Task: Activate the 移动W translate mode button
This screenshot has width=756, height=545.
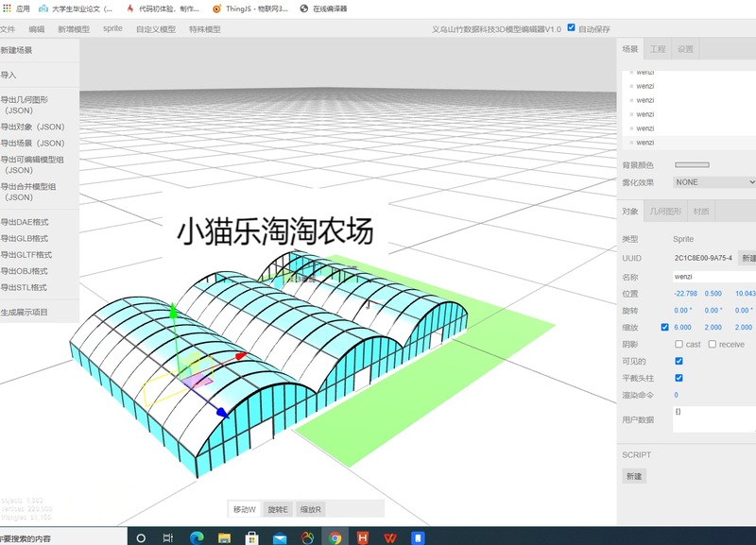Action: coord(245,509)
